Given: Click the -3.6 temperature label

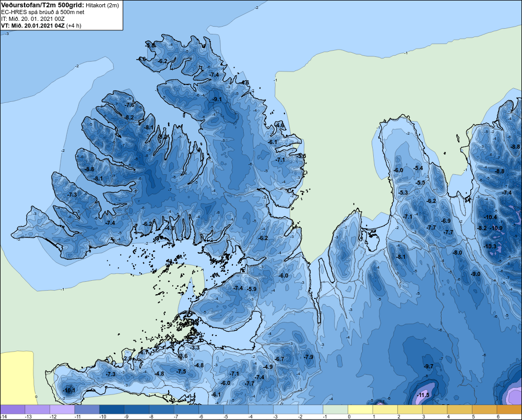Looking at the screenshot, I should (x=183, y=356).
